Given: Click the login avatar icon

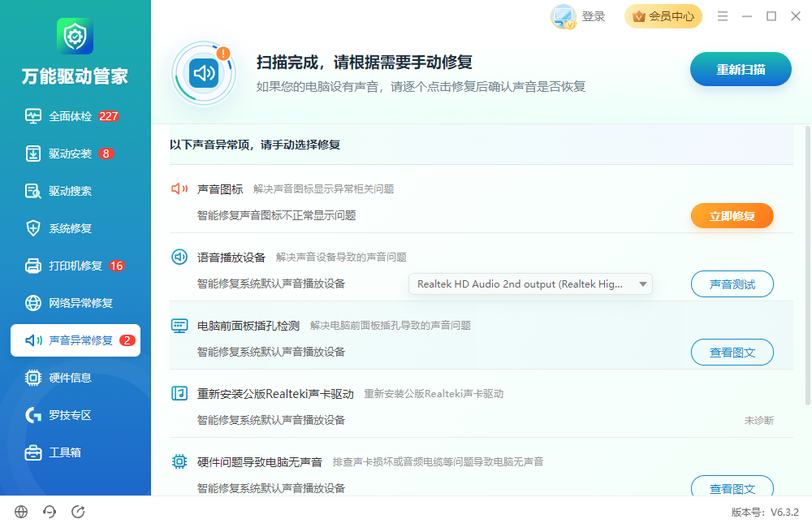Looking at the screenshot, I should click(564, 16).
